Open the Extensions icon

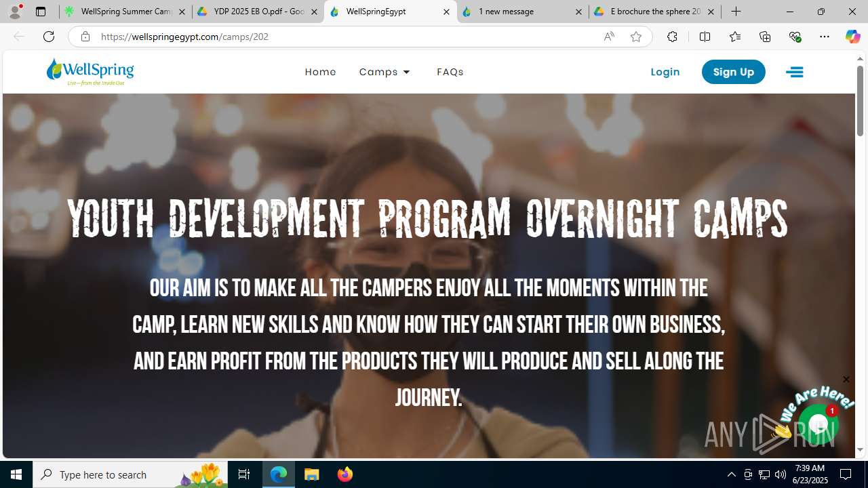672,37
